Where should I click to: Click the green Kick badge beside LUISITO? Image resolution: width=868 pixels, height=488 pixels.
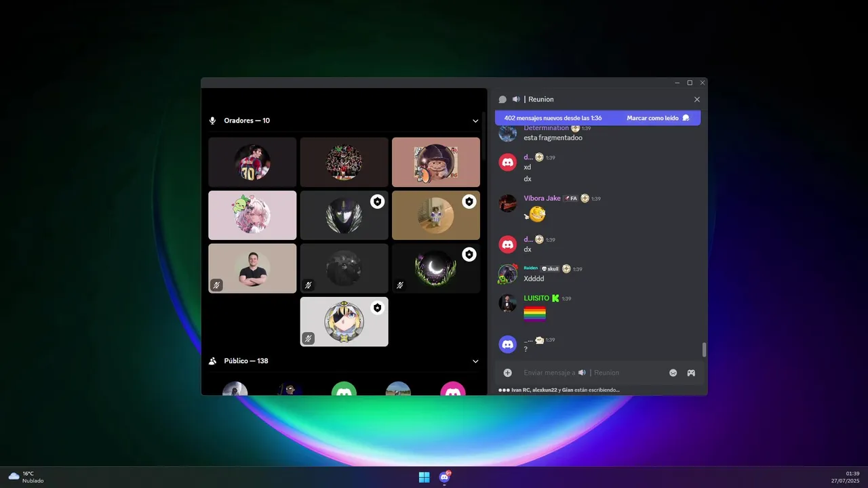point(555,298)
